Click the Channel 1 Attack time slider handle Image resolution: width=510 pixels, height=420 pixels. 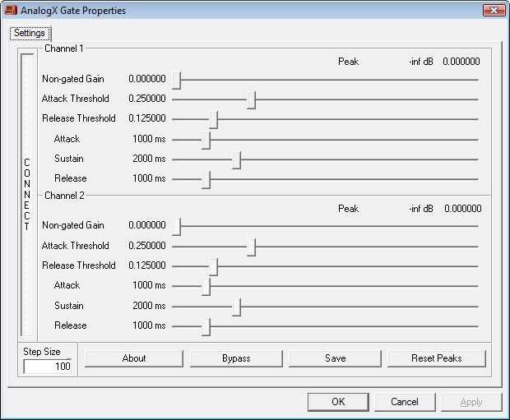(206, 140)
